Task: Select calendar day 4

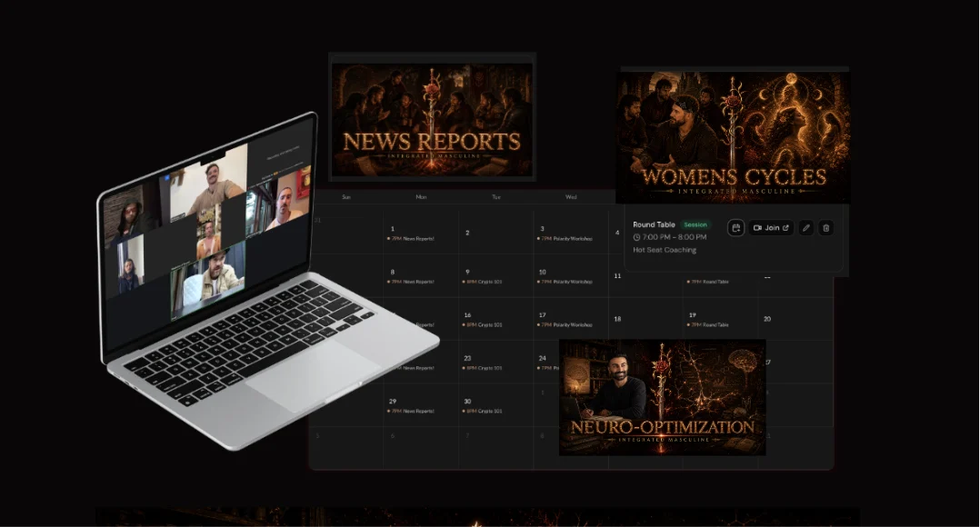Action: coord(617,233)
